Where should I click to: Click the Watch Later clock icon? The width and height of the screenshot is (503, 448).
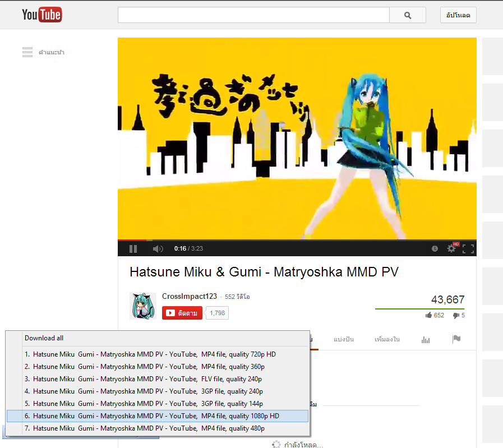pos(435,248)
